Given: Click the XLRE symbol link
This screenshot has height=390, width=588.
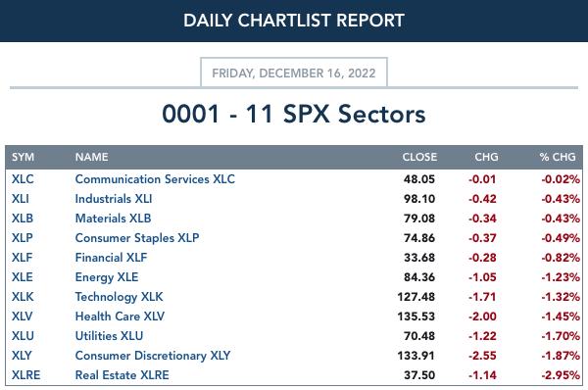Looking at the screenshot, I should pyautogui.click(x=25, y=375).
